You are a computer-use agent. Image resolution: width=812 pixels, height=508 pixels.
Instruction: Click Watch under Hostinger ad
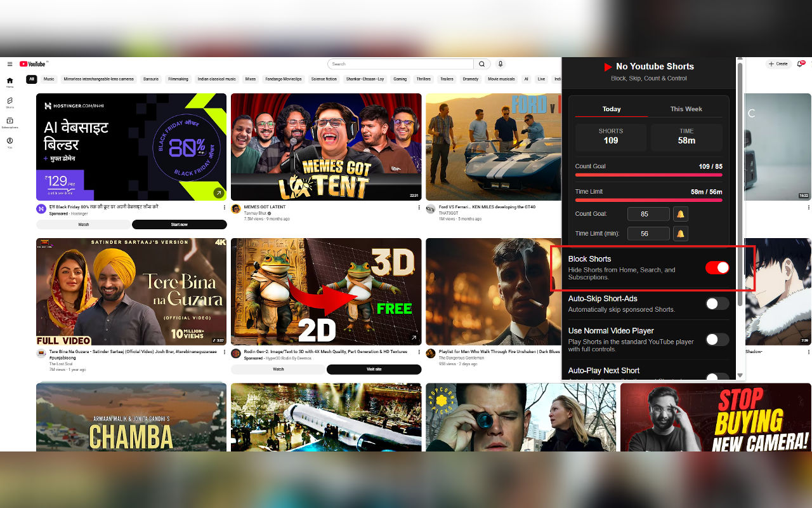point(83,224)
